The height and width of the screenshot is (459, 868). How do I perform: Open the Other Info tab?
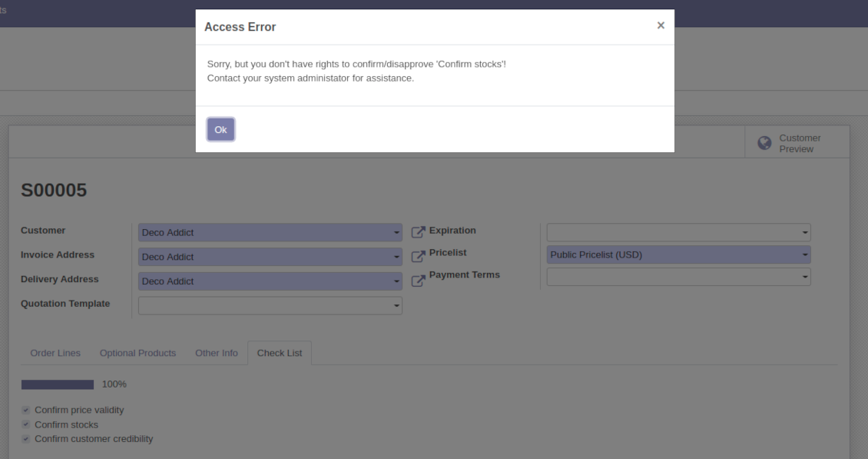point(216,353)
